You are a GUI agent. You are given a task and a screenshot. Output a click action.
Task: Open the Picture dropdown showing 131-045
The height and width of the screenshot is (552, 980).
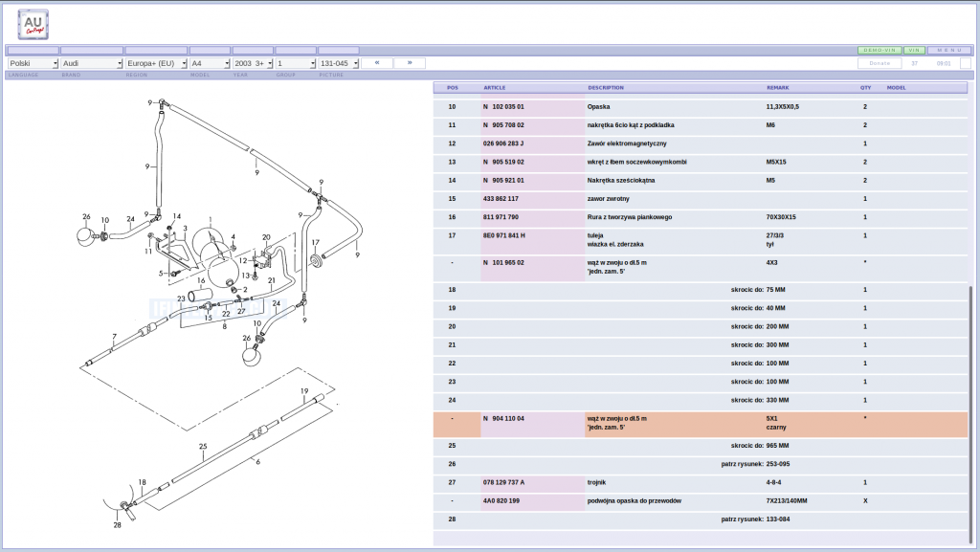pos(339,64)
